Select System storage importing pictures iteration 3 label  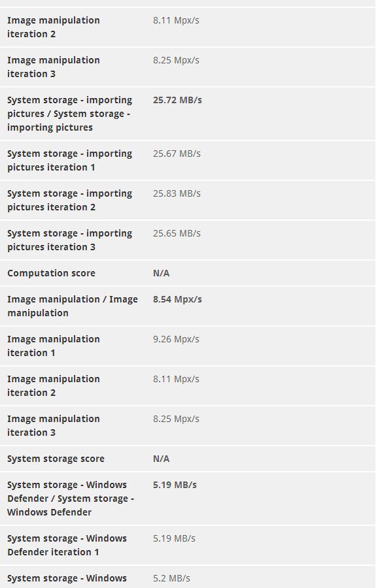(x=69, y=240)
